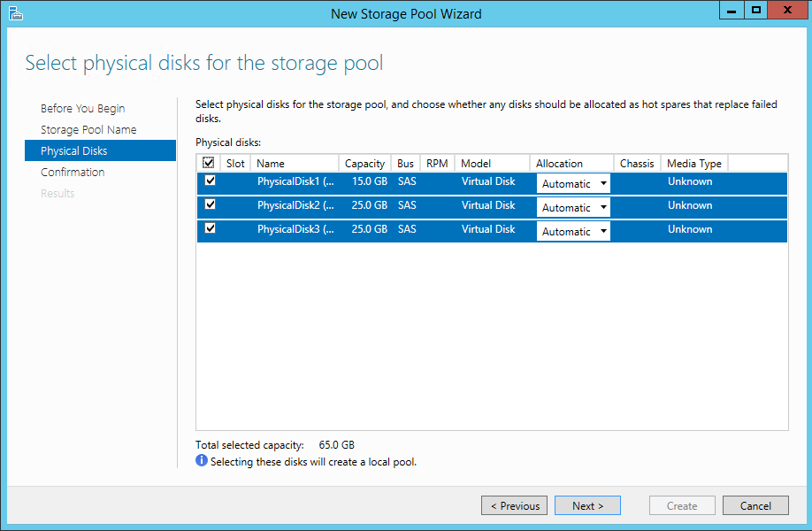Sort disks by the Capacity column header
Image resolution: width=812 pixels, height=531 pixels.
coord(365,163)
